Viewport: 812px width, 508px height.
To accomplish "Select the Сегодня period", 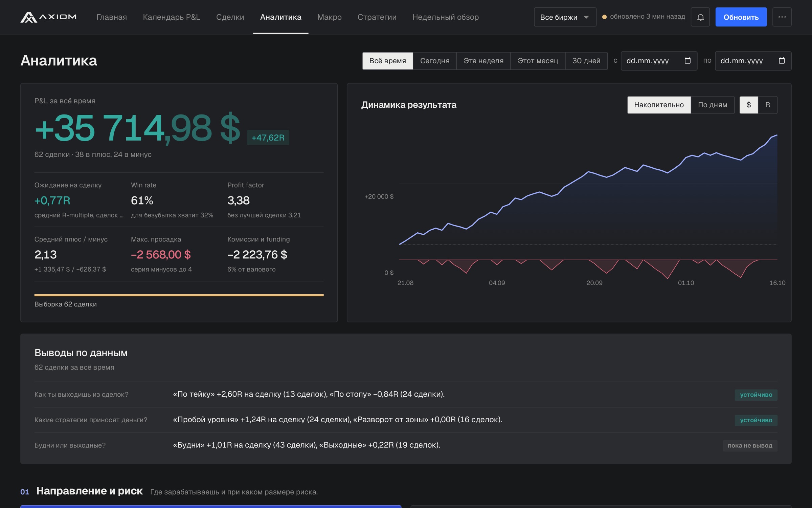I will click(x=435, y=61).
